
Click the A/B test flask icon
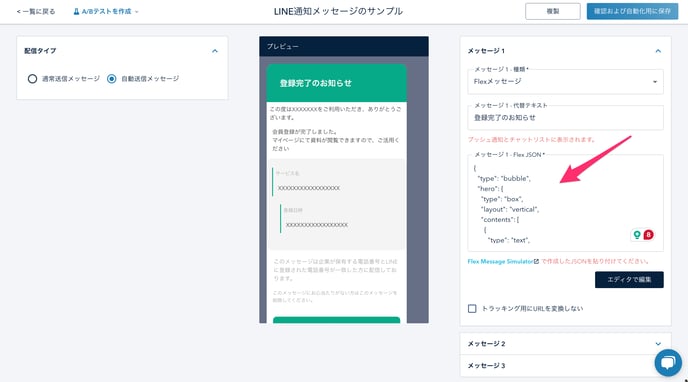[x=76, y=11]
